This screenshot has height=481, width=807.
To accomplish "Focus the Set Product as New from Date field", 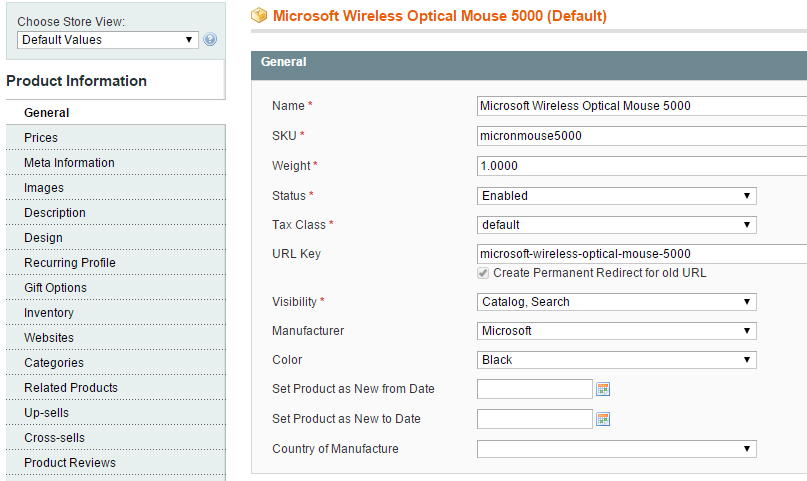I will (535, 389).
